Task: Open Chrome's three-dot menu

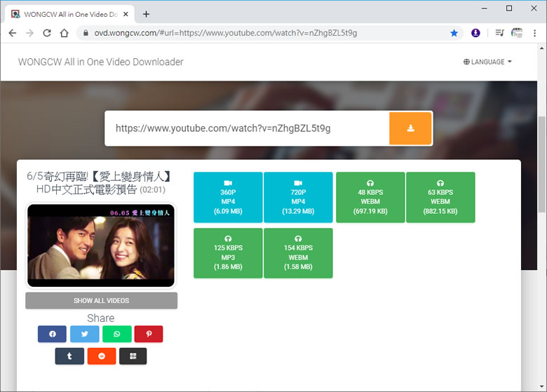Action: [x=534, y=33]
